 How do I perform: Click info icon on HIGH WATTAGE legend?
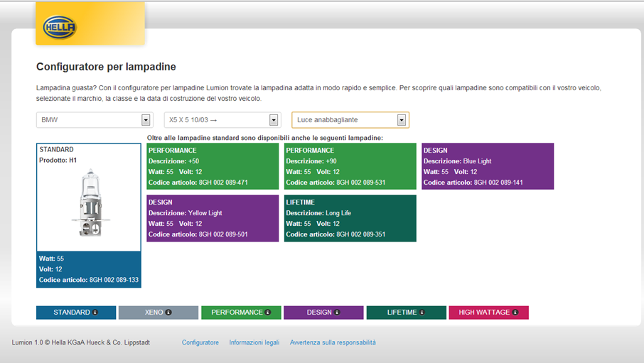point(515,313)
